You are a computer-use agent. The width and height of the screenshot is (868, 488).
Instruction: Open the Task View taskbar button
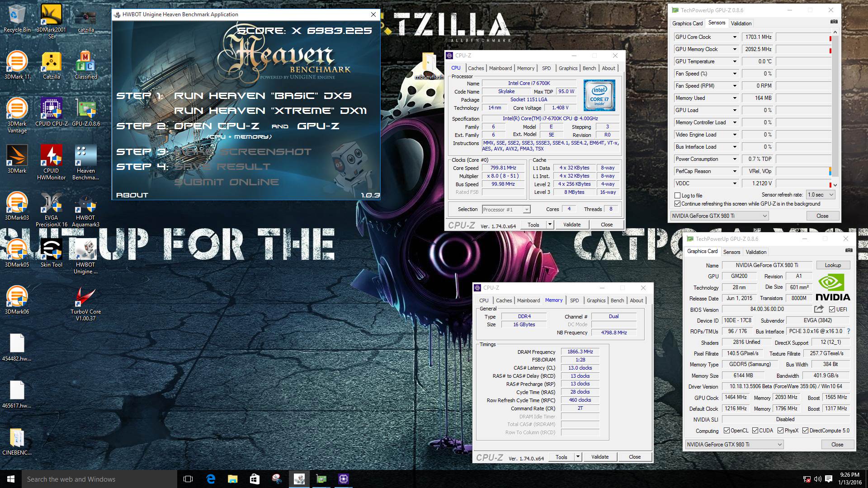click(188, 479)
